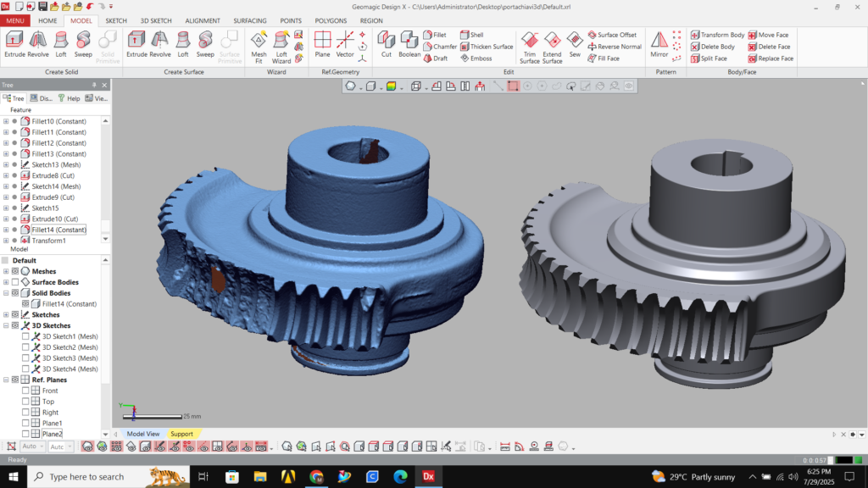Toggle the Front ref plane checkbox
Image resolution: width=868 pixels, height=488 pixels.
coord(25,391)
